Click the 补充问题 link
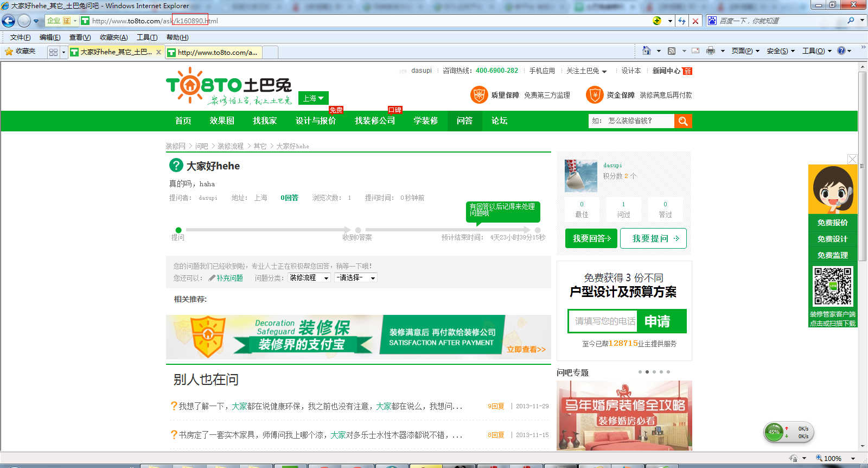Image resolution: width=868 pixels, height=468 pixels. point(229,278)
